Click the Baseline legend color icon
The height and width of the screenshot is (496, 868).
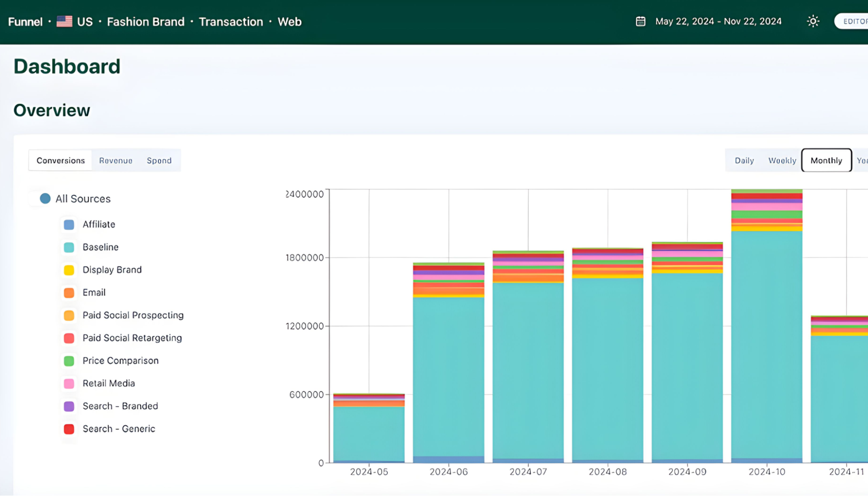point(69,247)
